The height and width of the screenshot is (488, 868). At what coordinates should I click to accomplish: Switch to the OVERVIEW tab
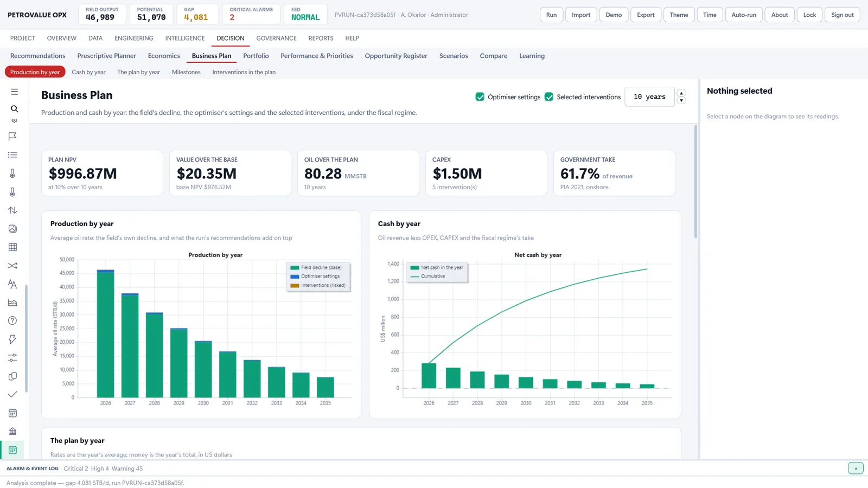pyautogui.click(x=61, y=38)
